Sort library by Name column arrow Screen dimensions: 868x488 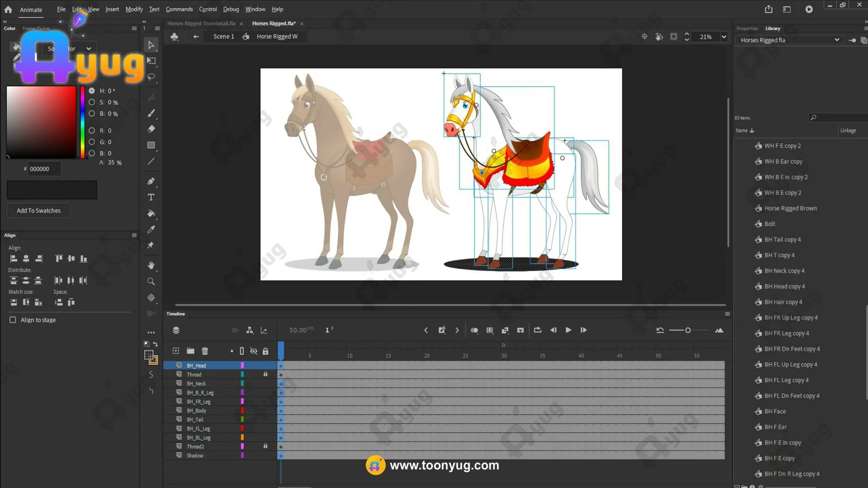[x=752, y=131]
